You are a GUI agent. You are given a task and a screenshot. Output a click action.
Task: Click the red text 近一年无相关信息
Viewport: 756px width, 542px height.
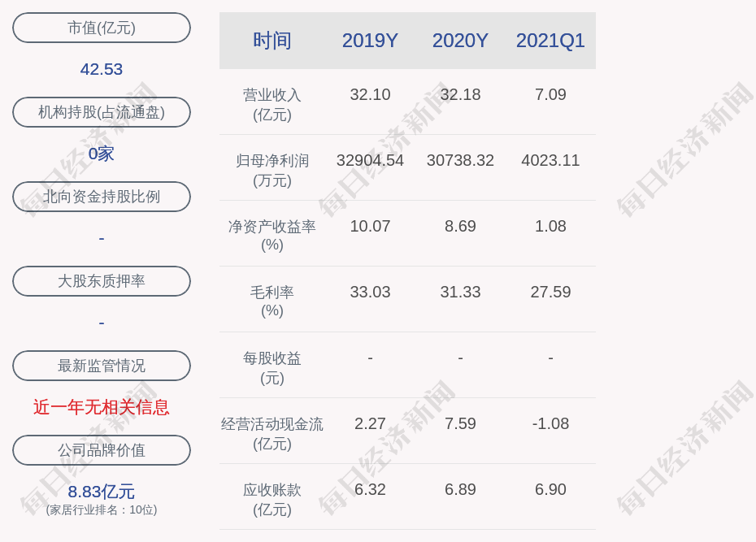pos(102,408)
